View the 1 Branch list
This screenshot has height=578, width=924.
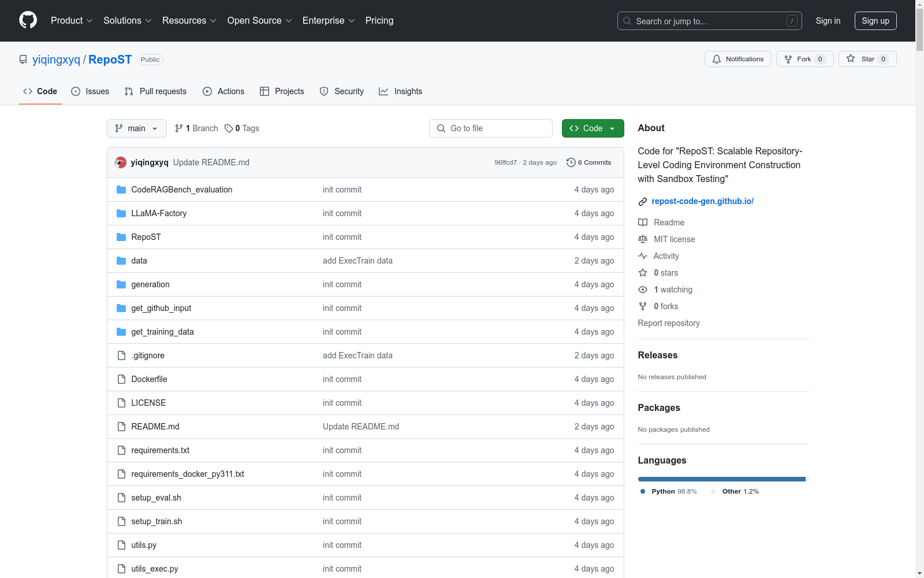coord(196,128)
